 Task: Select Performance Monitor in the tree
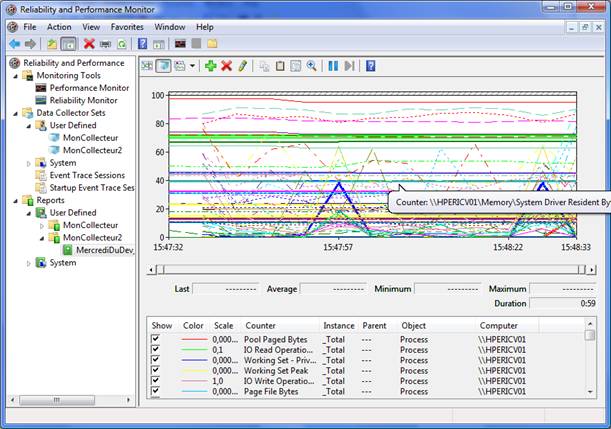tap(89, 88)
